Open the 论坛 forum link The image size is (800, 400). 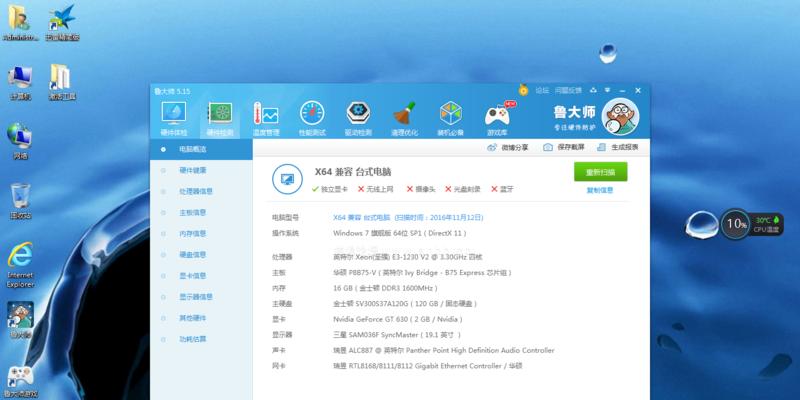[542, 90]
